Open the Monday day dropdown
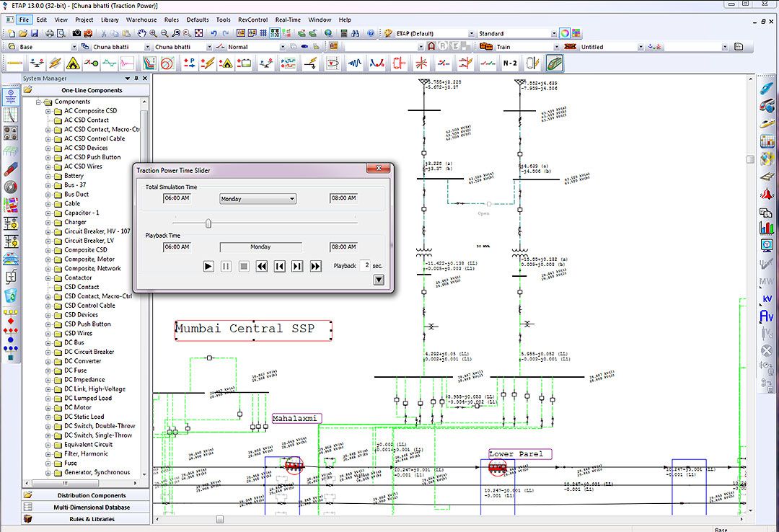779x532 pixels. [258, 199]
